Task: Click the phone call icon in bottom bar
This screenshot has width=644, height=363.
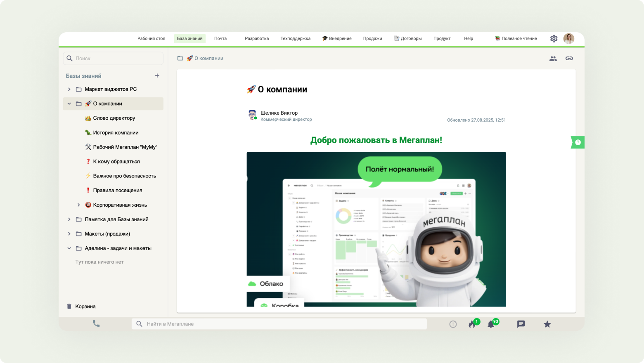Action: pos(96,324)
